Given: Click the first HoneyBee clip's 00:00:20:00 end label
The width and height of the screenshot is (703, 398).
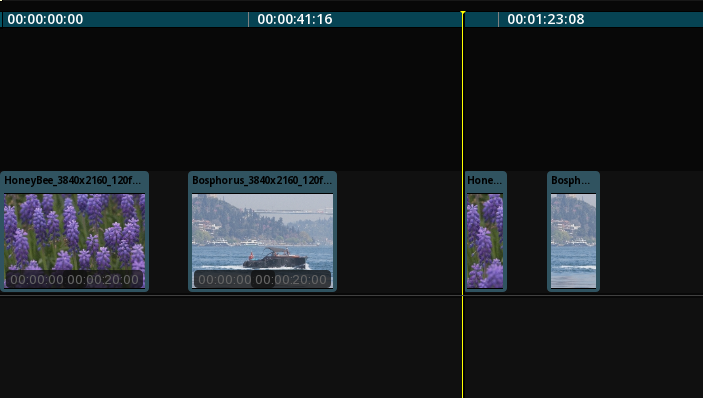Looking at the screenshot, I should click(103, 280).
